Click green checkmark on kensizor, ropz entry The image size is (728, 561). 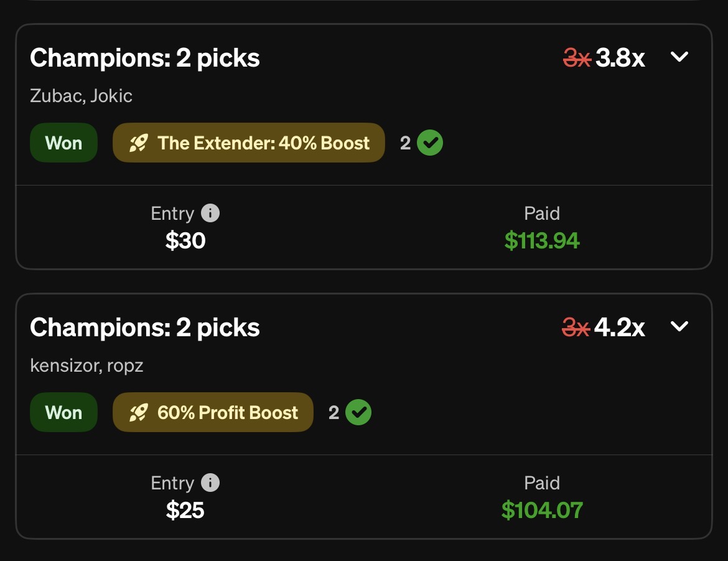358,413
